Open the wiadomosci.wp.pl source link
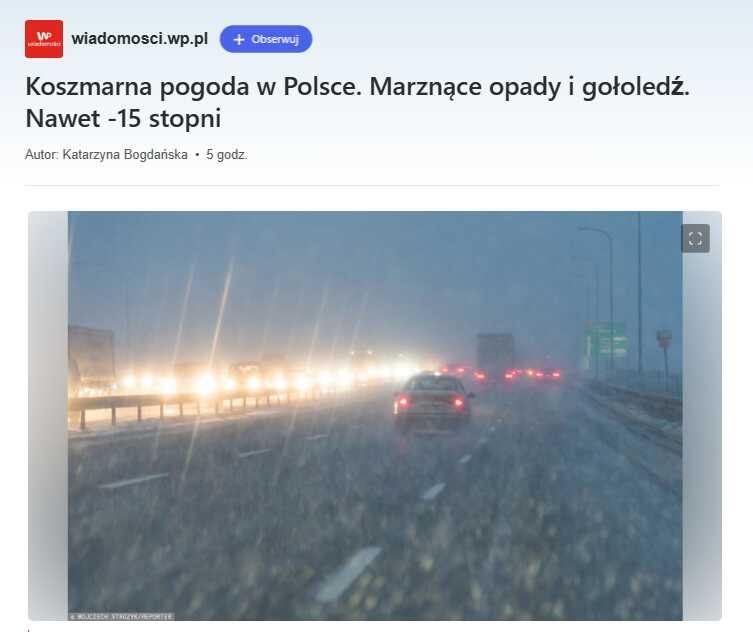This screenshot has height=632, width=753. pos(140,38)
